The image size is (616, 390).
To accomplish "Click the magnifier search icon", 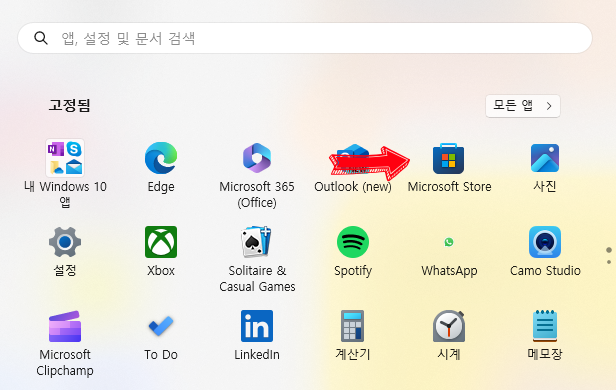I will coord(40,38).
